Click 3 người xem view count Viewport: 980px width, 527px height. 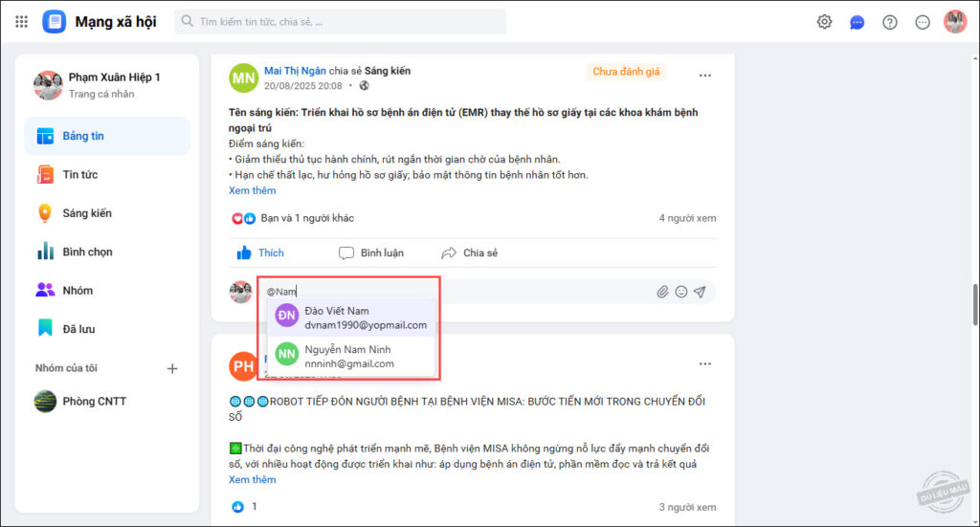[687, 508]
